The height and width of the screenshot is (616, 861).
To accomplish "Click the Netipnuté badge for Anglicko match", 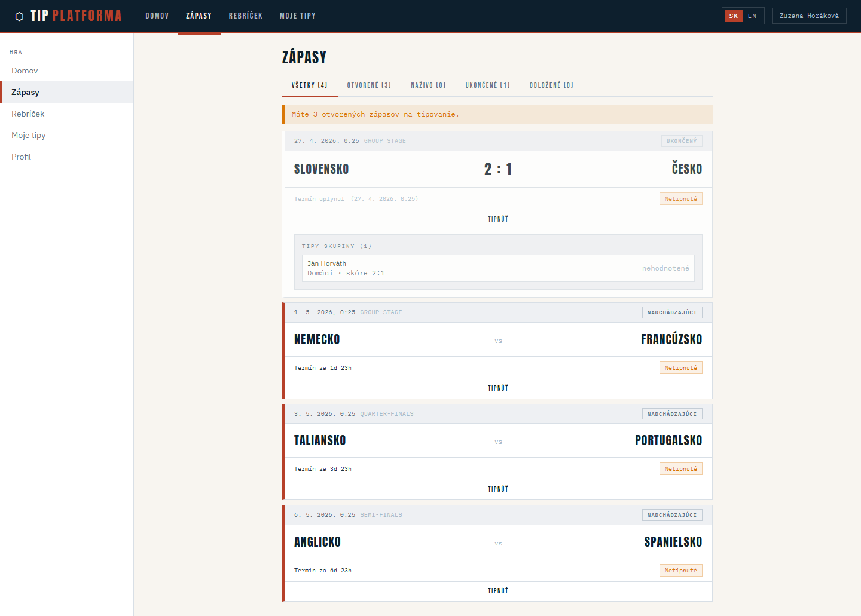I will click(680, 571).
